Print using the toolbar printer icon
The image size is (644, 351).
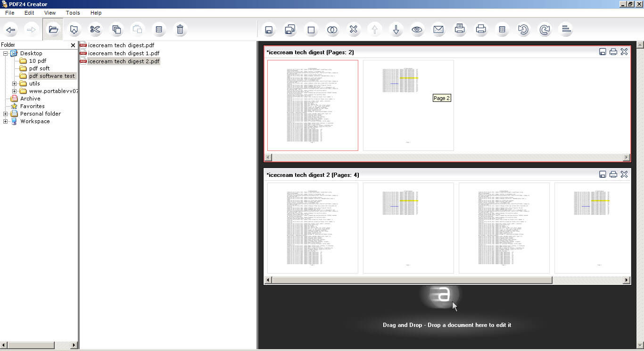coord(481,30)
